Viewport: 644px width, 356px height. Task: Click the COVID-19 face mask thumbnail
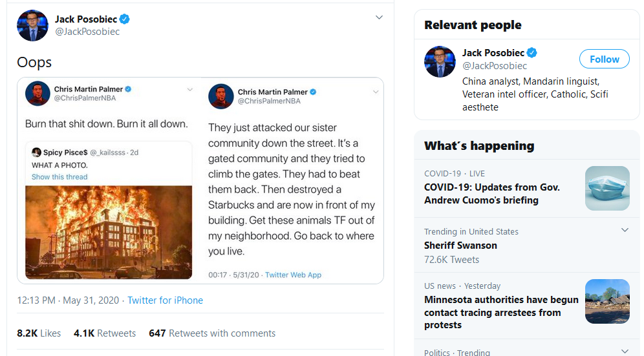click(x=607, y=188)
